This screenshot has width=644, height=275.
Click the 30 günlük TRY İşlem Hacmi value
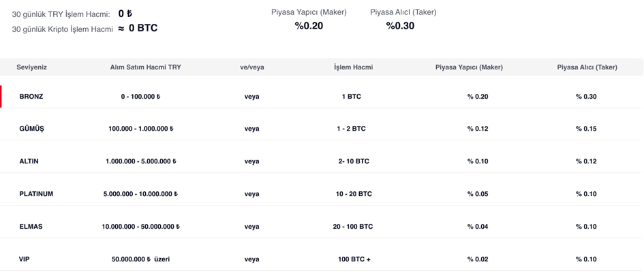[x=125, y=14]
